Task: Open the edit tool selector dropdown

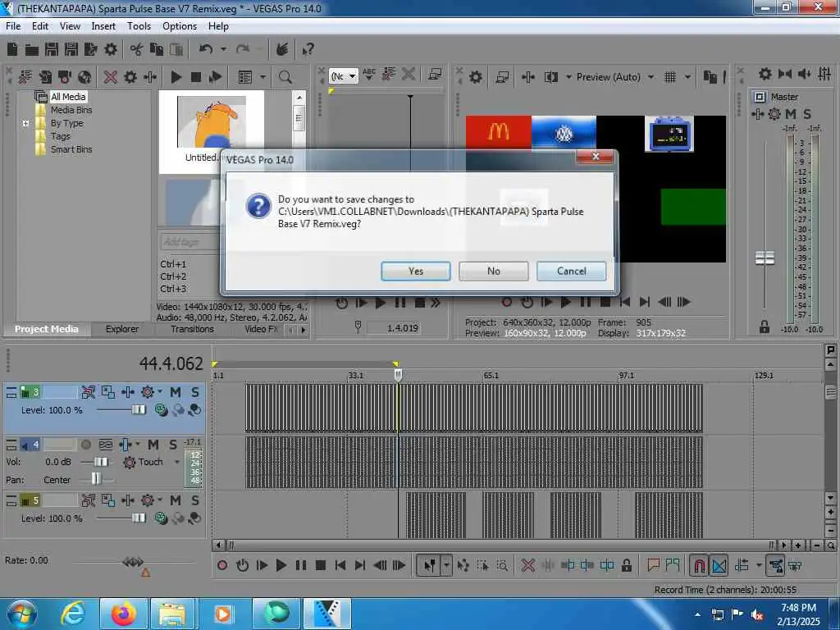Action: click(446, 565)
